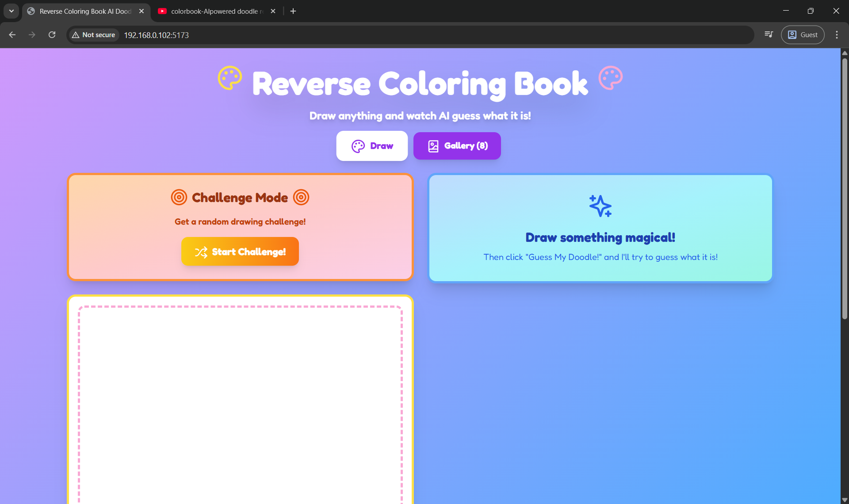Click the sparkles icon in guess panel
849x504 pixels.
tap(600, 206)
